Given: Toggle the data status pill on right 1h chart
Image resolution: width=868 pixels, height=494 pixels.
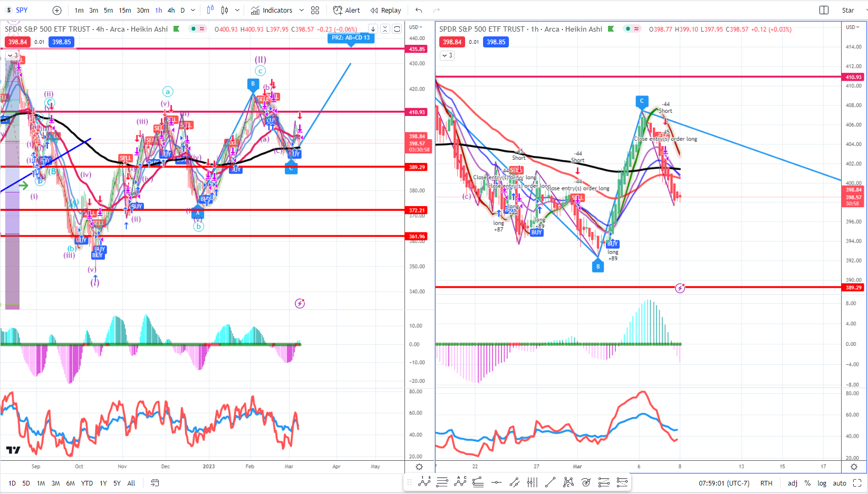Looking at the screenshot, I should tap(632, 29).
